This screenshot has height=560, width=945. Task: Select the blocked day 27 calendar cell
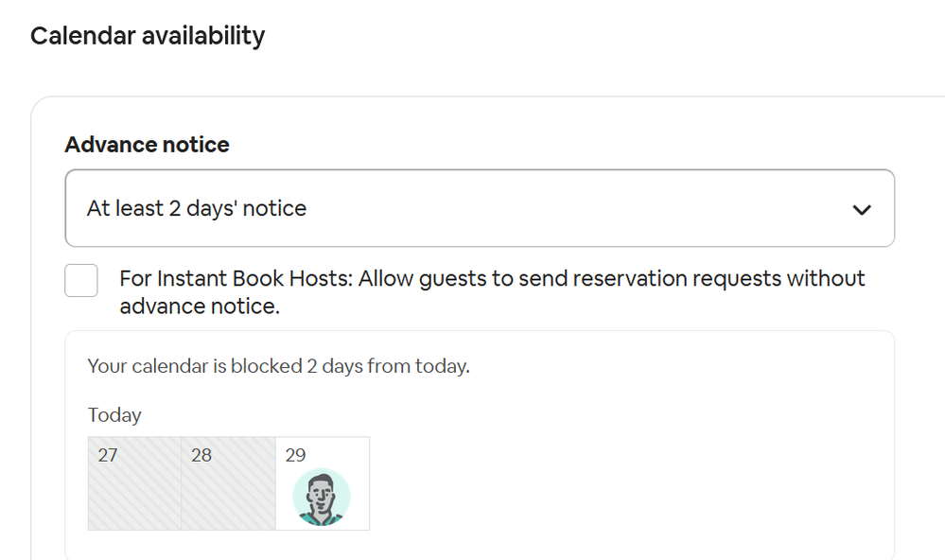click(134, 483)
